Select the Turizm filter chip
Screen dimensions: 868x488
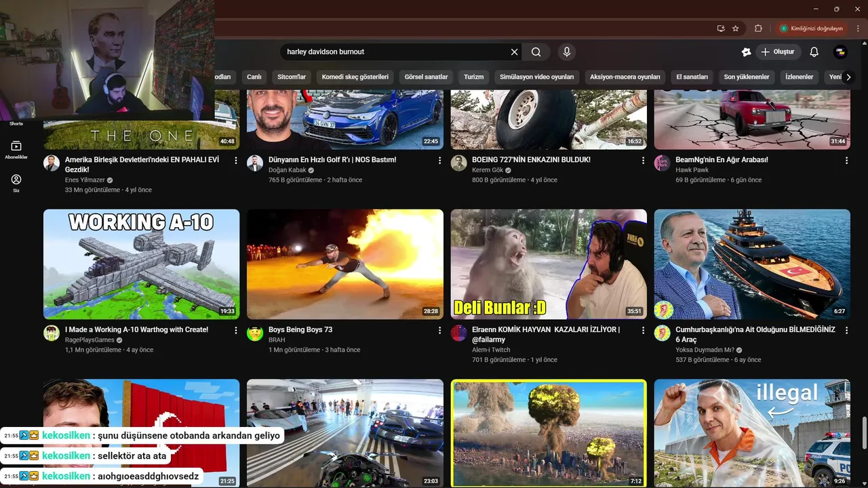(x=474, y=77)
